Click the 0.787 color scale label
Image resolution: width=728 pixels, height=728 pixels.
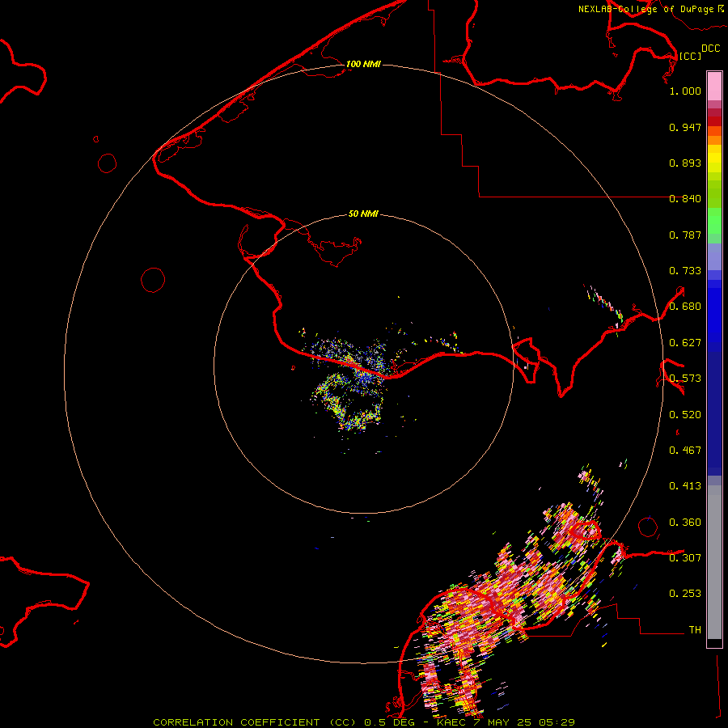(685, 235)
